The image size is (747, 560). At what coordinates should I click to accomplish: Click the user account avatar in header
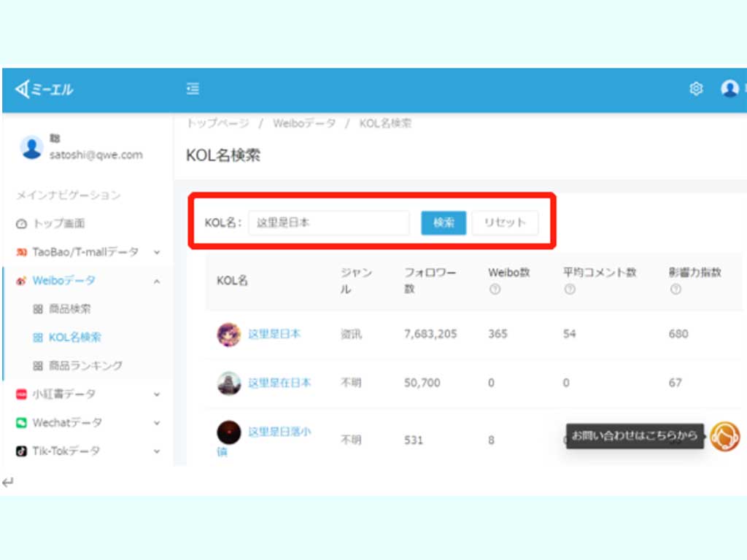coord(729,89)
